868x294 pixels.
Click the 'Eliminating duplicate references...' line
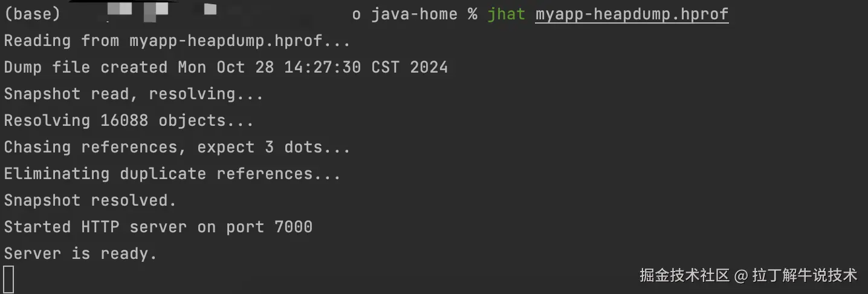click(x=172, y=174)
